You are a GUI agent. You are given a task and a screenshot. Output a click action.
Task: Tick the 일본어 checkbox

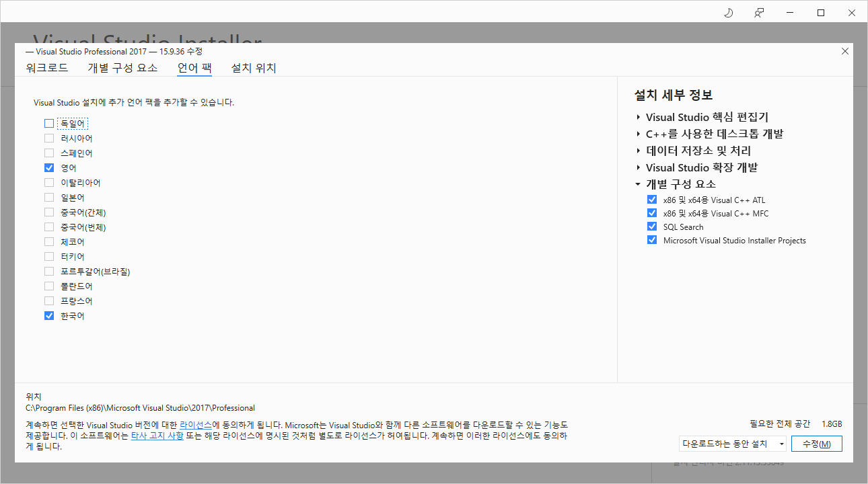pyautogui.click(x=49, y=198)
